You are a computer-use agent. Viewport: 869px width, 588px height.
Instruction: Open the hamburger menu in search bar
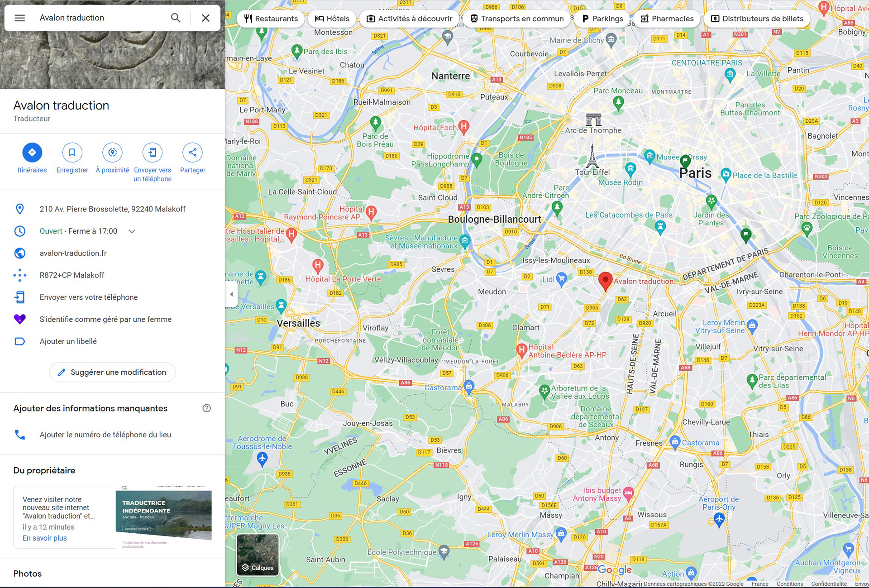coord(20,18)
